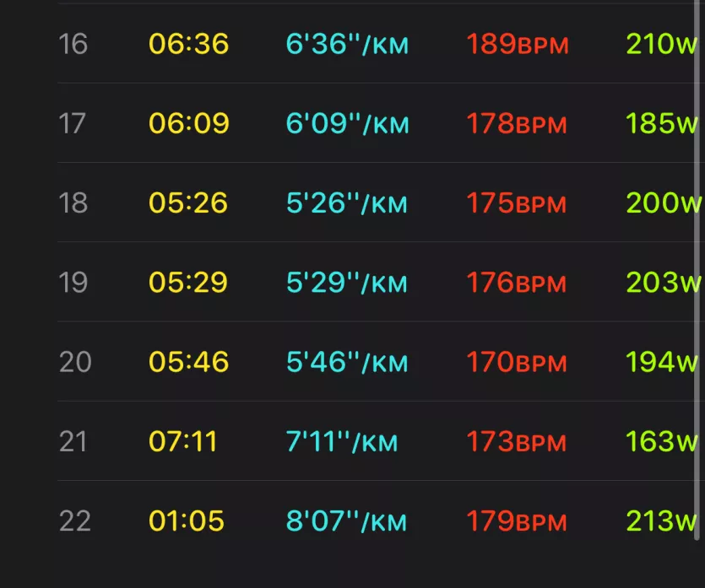Screen dimensions: 705x588
Task: Tap the 06:36 split time
Action: click(x=189, y=44)
